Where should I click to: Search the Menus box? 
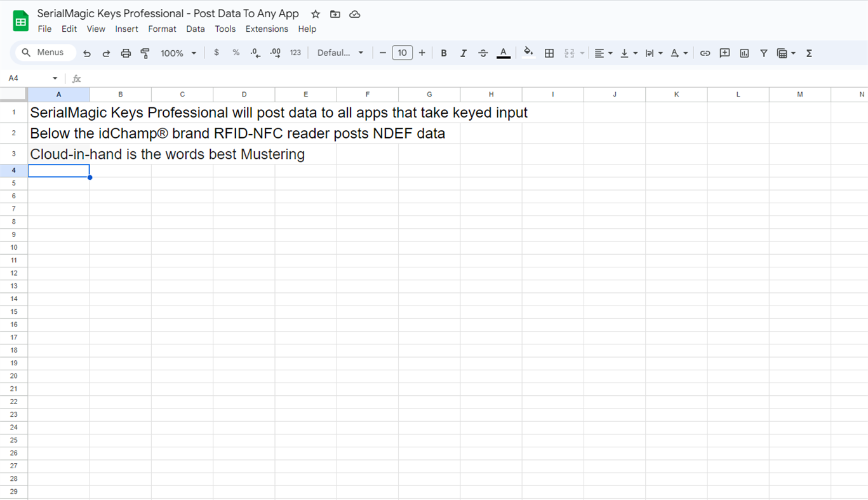tap(44, 53)
